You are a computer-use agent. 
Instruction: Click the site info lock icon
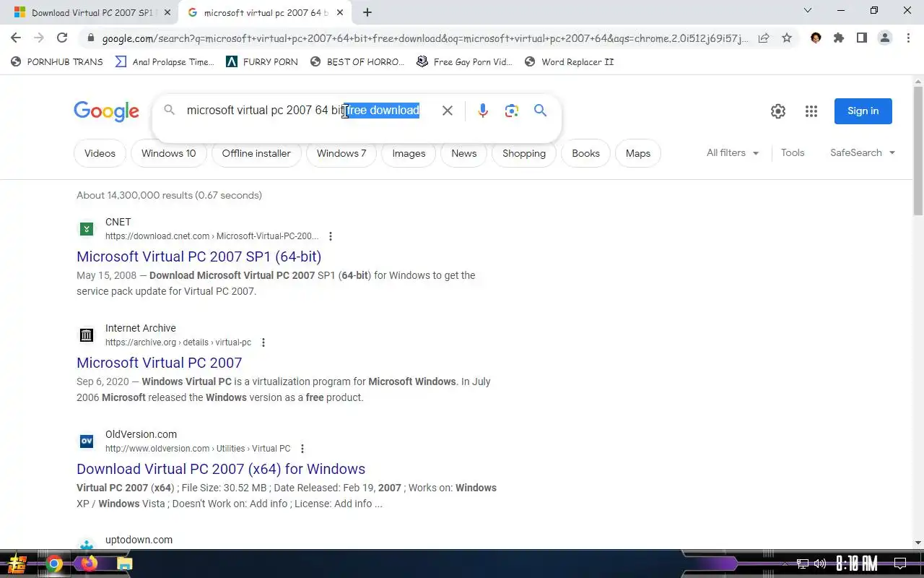coord(90,38)
